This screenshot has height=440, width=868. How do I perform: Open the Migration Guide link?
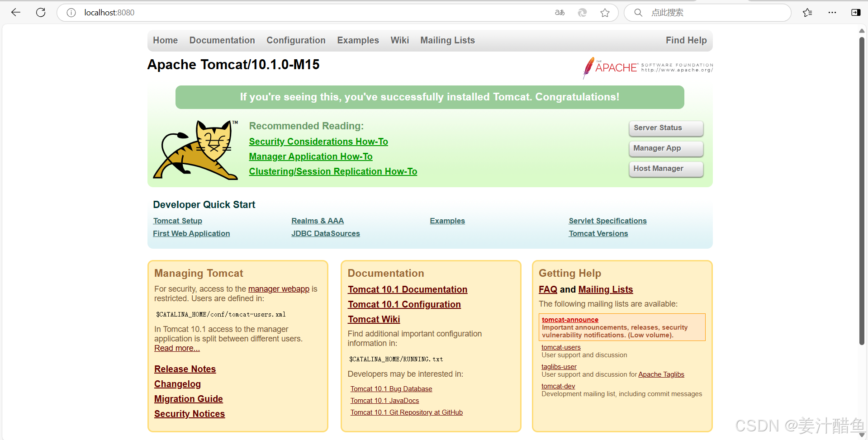(x=189, y=399)
